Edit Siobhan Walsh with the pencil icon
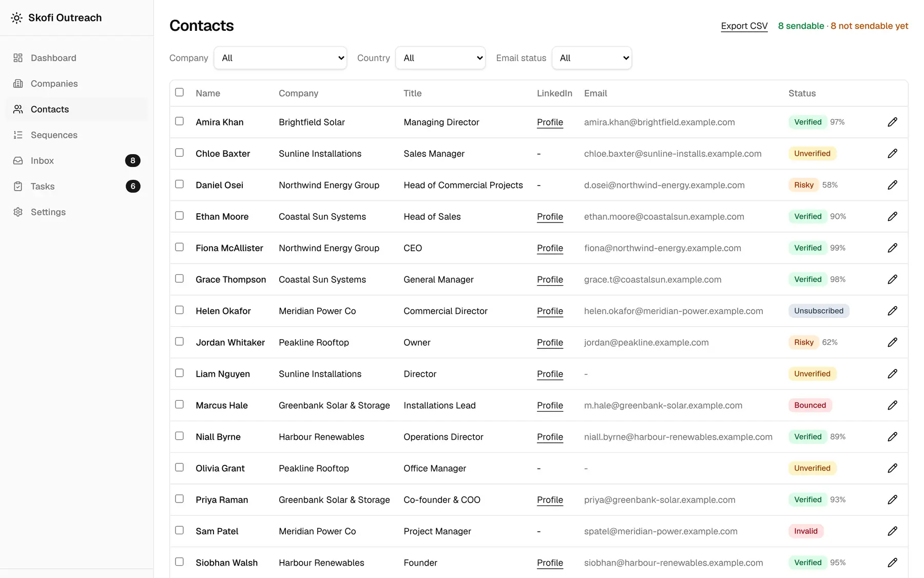The height and width of the screenshot is (578, 924). (893, 563)
